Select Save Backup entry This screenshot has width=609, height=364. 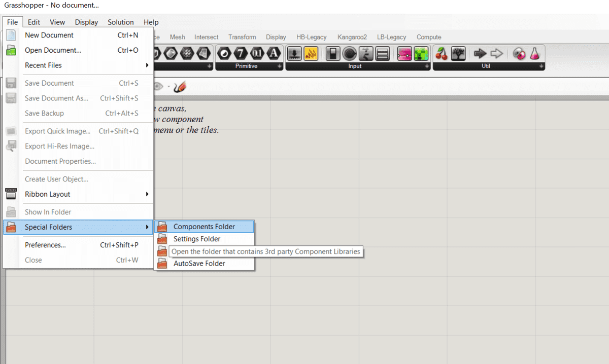point(78,113)
